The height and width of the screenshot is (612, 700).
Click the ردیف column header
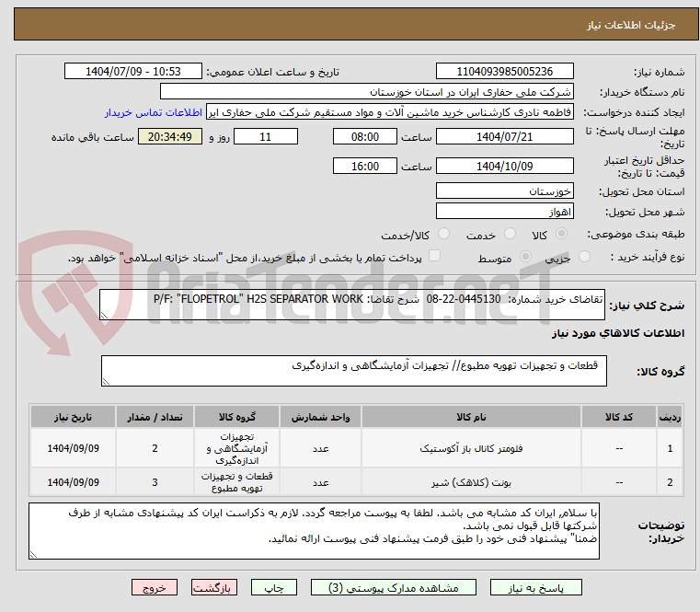pyautogui.click(x=670, y=417)
